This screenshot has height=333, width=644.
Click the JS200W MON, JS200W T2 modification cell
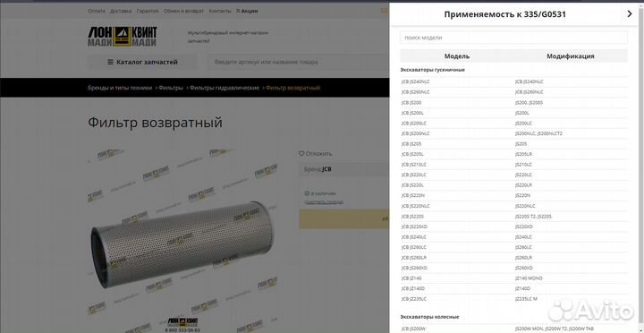pyautogui.click(x=555, y=329)
